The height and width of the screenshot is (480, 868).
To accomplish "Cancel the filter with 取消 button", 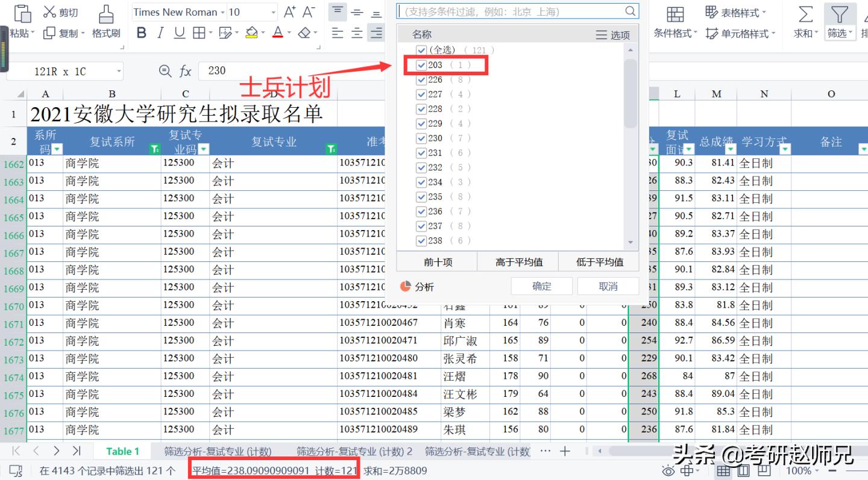I will 608,286.
